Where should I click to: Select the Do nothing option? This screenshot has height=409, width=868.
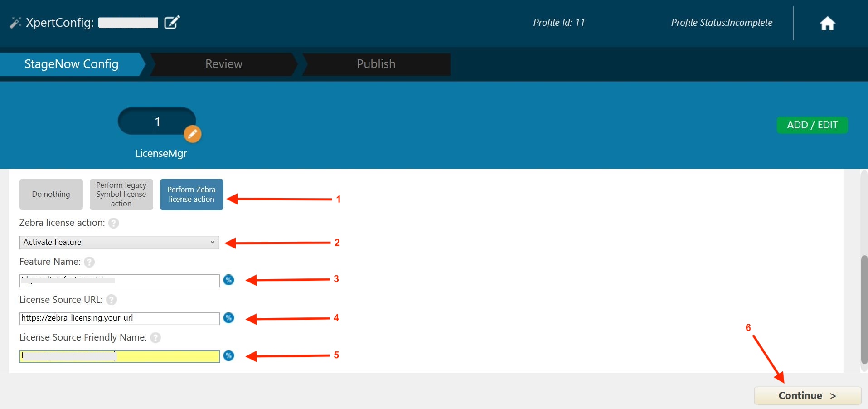click(x=51, y=195)
